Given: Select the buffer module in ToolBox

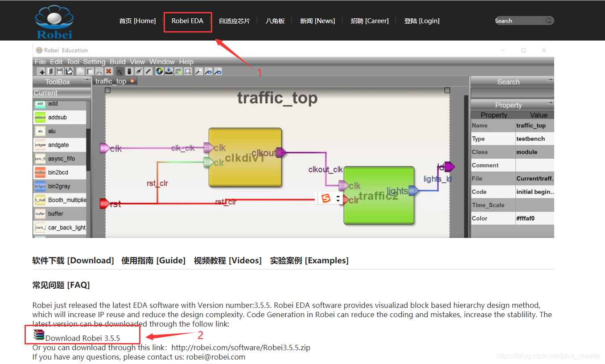Looking at the screenshot, I should 60,214.
